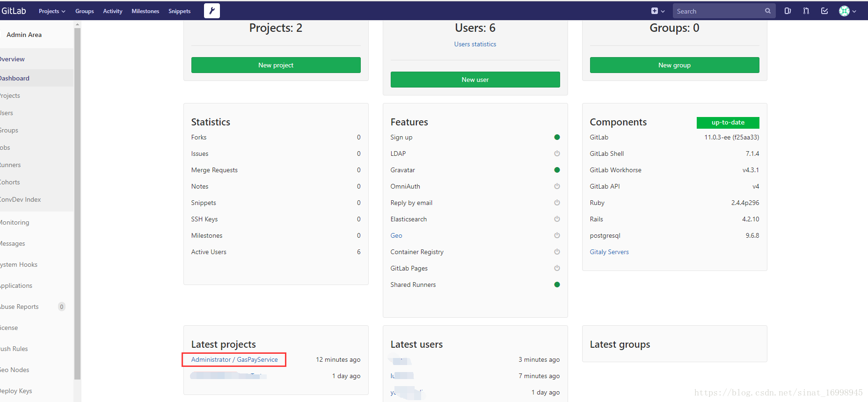Open Administrator / GasPayService project link

point(234,359)
